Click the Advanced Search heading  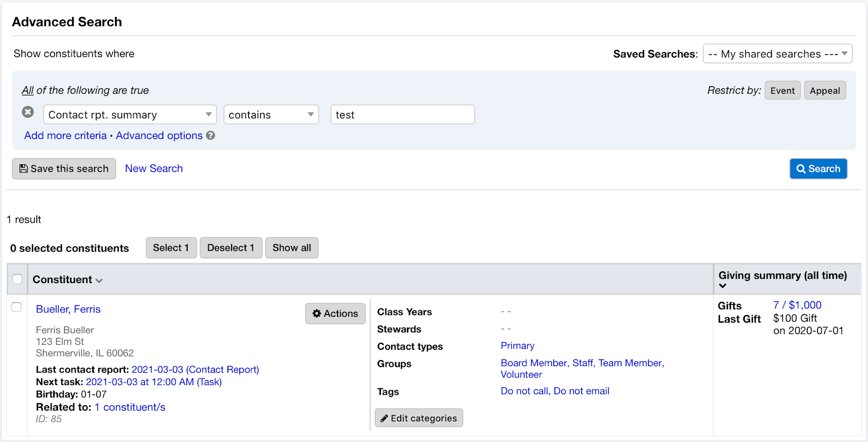click(x=67, y=22)
